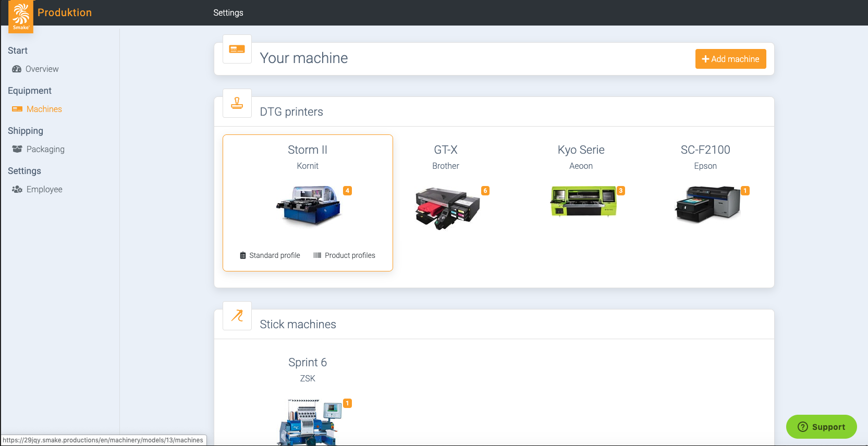868x446 pixels.
Task: Open Employee settings in the sidebar
Action: coord(44,189)
